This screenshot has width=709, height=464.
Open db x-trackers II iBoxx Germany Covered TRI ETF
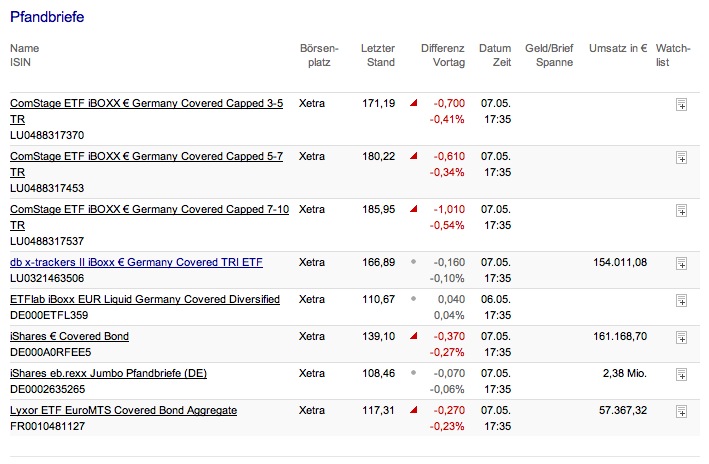pos(136,262)
